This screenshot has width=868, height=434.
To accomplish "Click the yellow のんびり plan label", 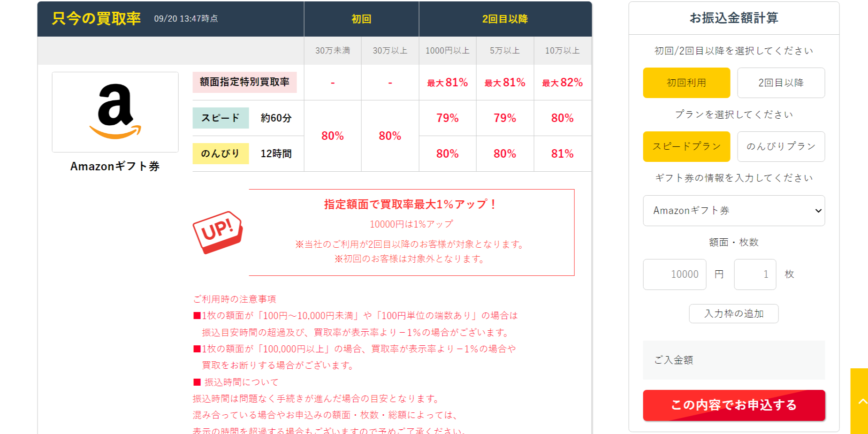I will 221,153.
